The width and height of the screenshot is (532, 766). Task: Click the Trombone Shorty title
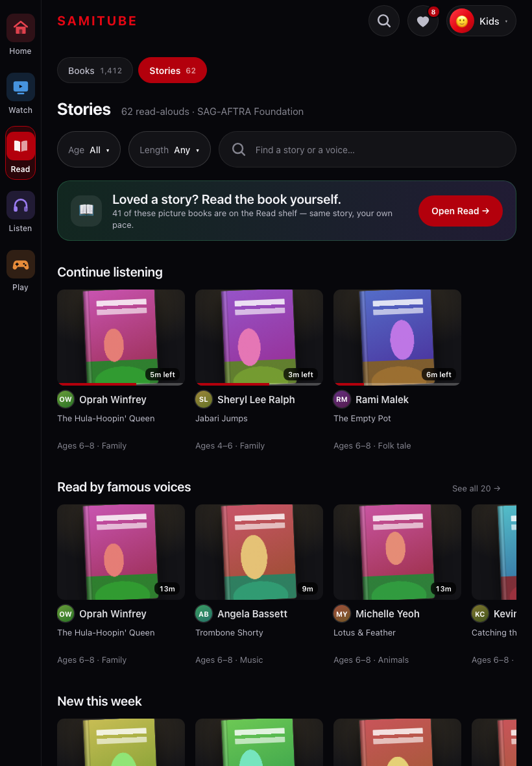230,633
